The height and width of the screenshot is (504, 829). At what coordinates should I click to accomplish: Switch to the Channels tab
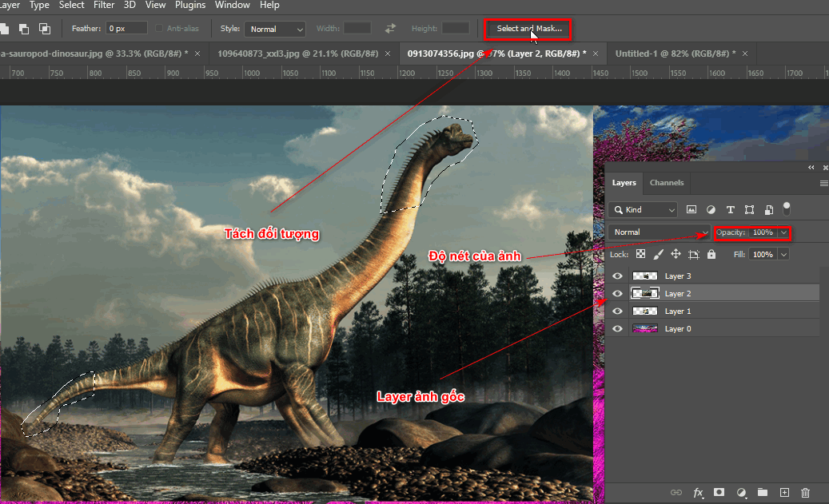coord(666,183)
